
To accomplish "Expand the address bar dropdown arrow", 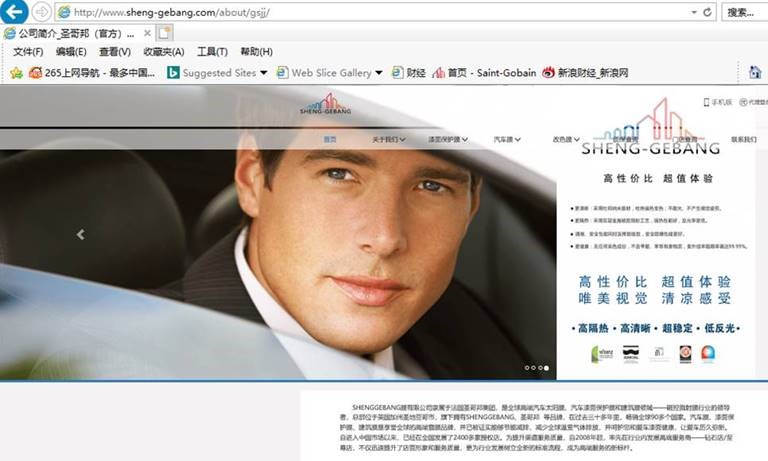I will pos(694,12).
